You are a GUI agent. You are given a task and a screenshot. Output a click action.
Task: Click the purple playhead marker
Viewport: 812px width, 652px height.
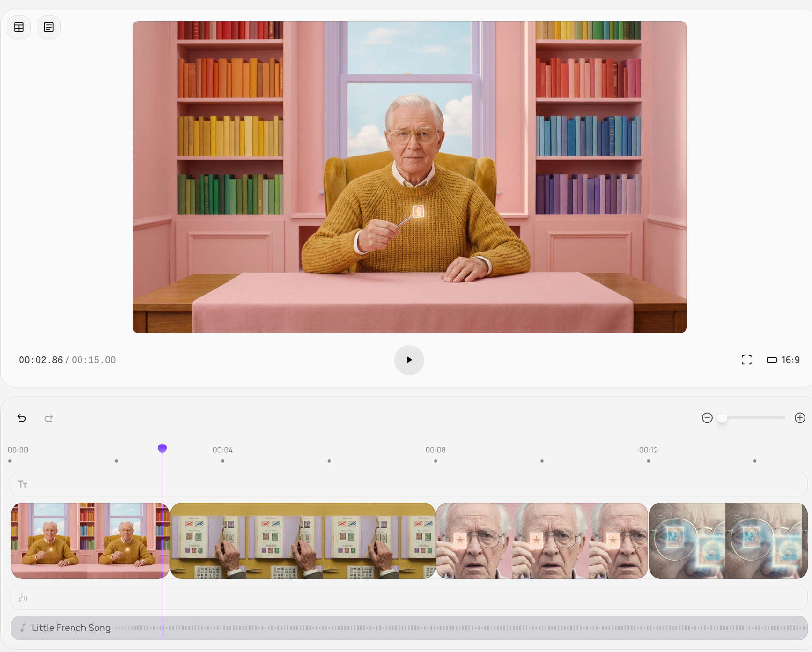tap(162, 448)
